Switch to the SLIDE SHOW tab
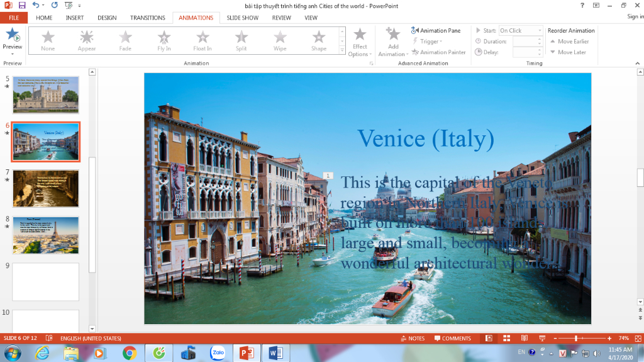644x362 pixels. [x=242, y=18]
